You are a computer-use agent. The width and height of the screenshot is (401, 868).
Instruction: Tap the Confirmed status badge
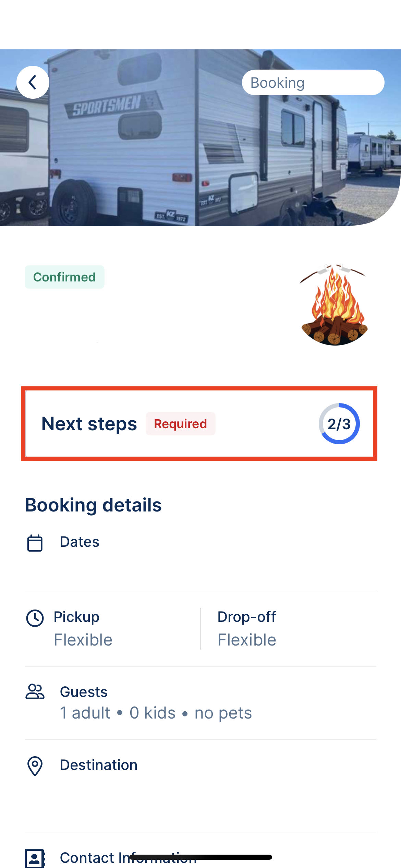click(x=64, y=277)
